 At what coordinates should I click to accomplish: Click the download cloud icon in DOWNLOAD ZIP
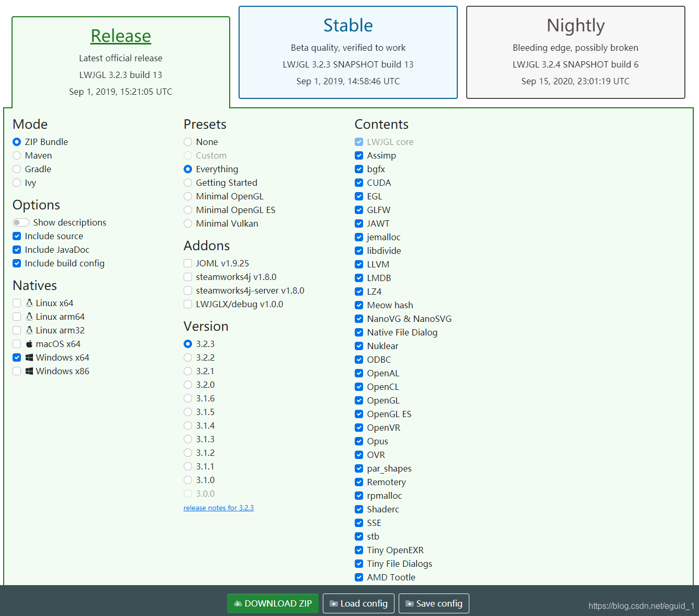pos(238,603)
